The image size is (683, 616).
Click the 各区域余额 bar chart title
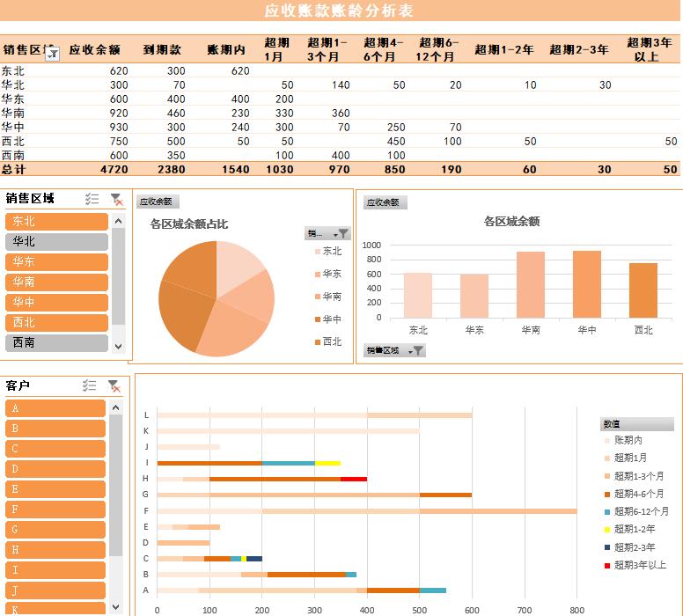click(512, 221)
